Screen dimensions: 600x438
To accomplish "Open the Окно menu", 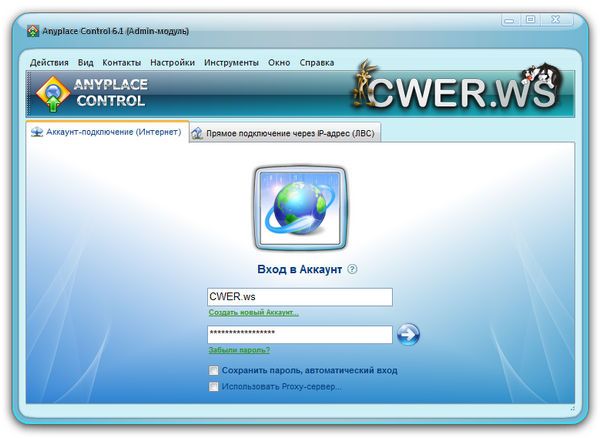I will pyautogui.click(x=279, y=62).
